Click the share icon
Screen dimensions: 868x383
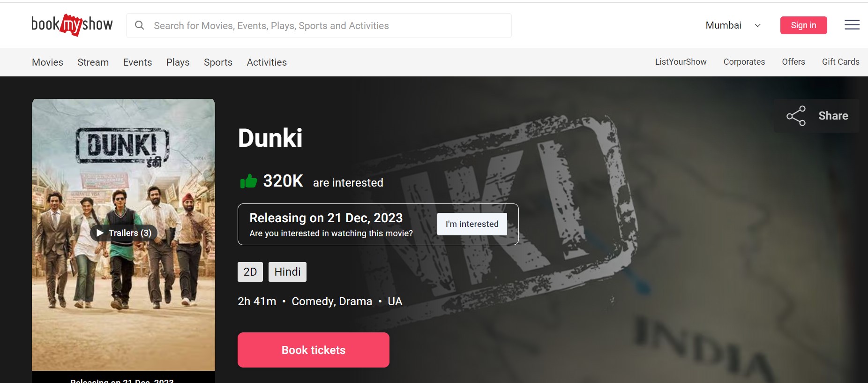[796, 116]
